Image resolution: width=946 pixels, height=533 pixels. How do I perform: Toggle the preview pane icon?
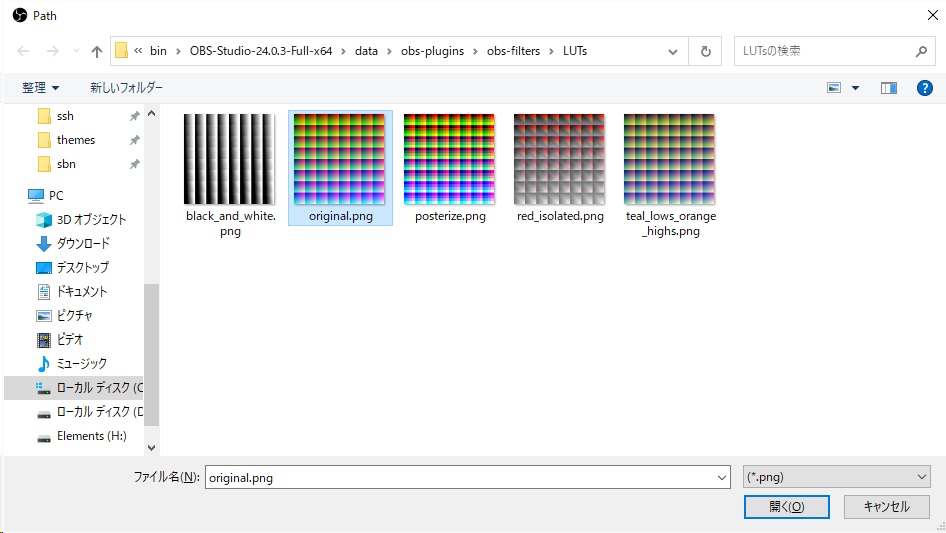pyautogui.click(x=888, y=88)
